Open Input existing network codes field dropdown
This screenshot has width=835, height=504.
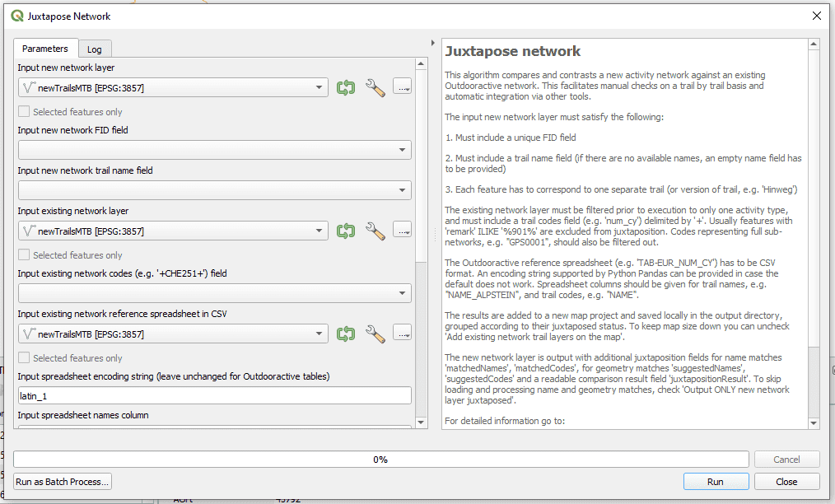click(x=215, y=293)
